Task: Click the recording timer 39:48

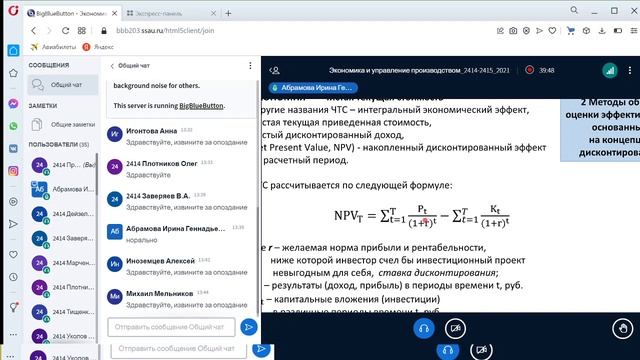Action: (x=547, y=71)
